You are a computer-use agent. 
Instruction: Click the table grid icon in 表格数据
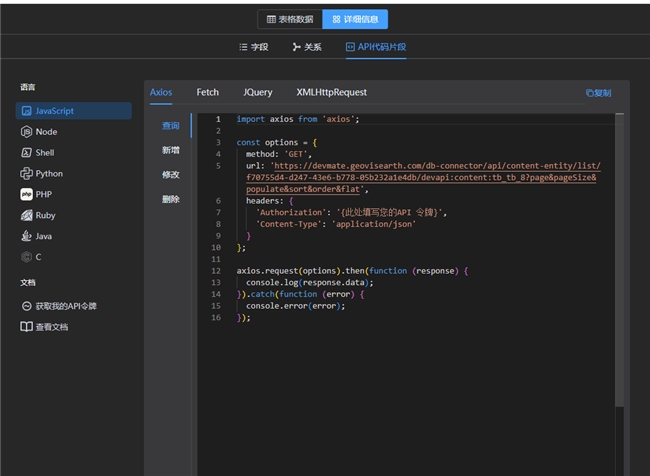(271, 19)
